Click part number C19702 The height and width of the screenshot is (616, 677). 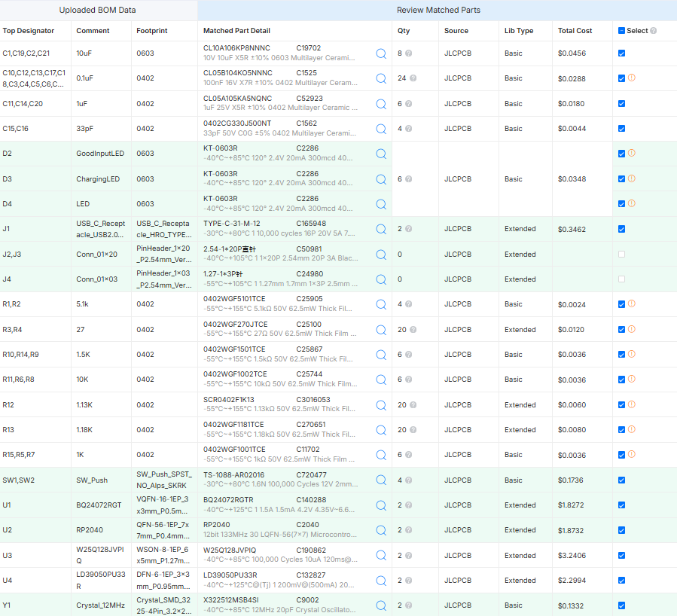308,48
